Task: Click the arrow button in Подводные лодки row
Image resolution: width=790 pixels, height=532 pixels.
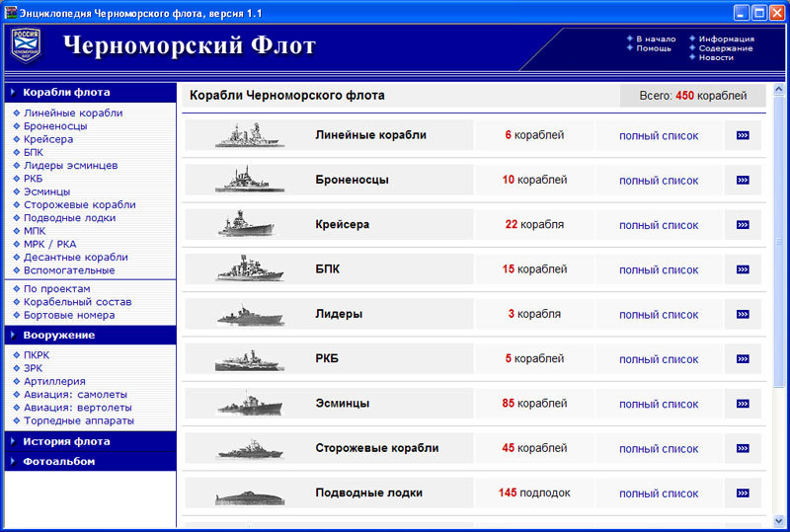Action: (743, 494)
